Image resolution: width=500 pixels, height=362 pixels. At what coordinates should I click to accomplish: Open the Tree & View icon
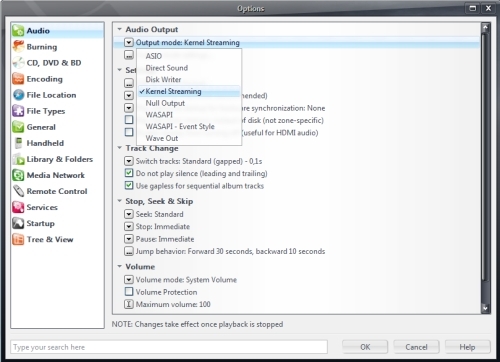18,239
